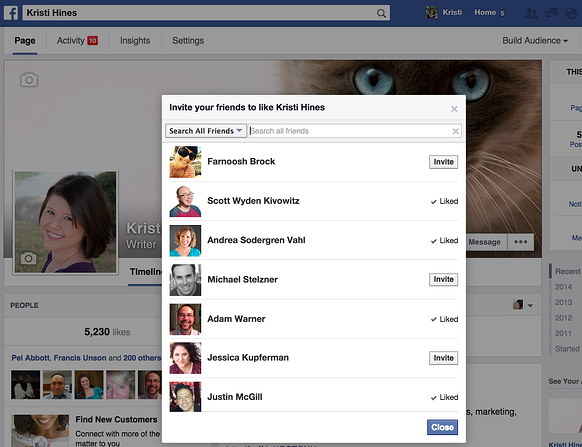The image size is (582, 447).
Task: Click Kristi name in top bar
Action: 452,13
